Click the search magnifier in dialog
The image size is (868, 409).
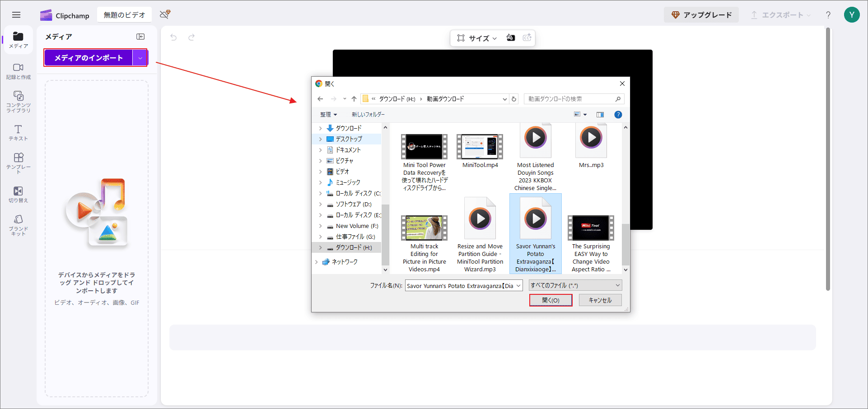[x=618, y=99]
